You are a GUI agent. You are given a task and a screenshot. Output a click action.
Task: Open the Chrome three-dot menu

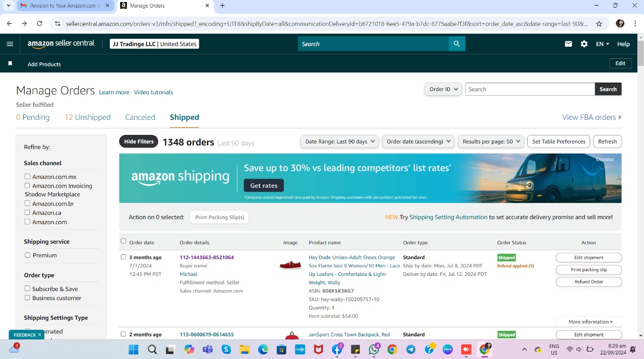pos(635,24)
